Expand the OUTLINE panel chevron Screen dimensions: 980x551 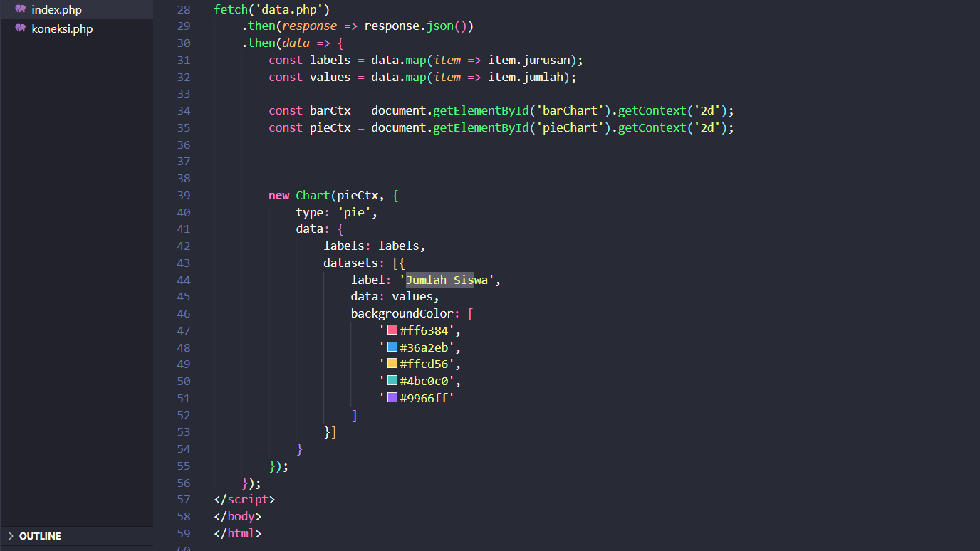point(10,536)
